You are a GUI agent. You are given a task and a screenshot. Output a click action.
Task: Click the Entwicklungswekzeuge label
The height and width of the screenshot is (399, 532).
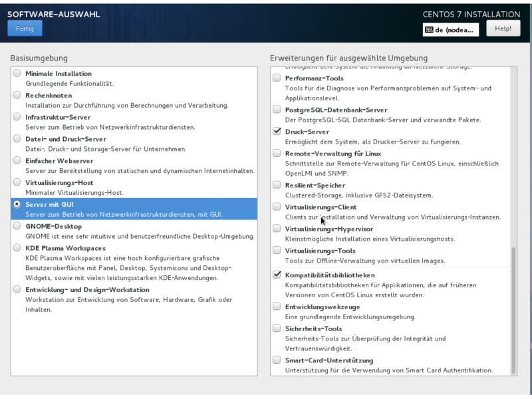pyautogui.click(x=323, y=307)
